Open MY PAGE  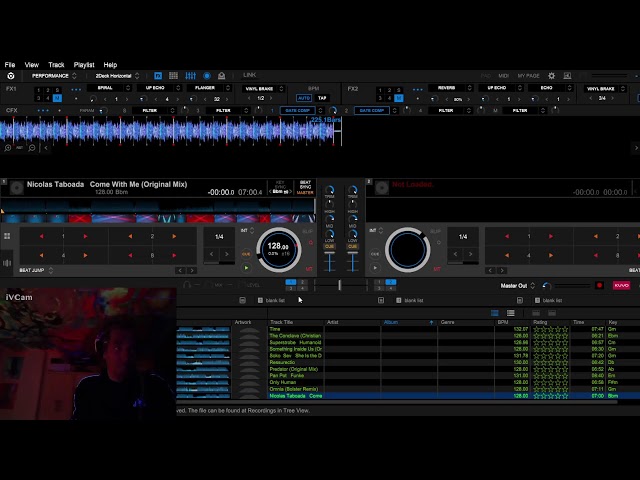(529, 76)
